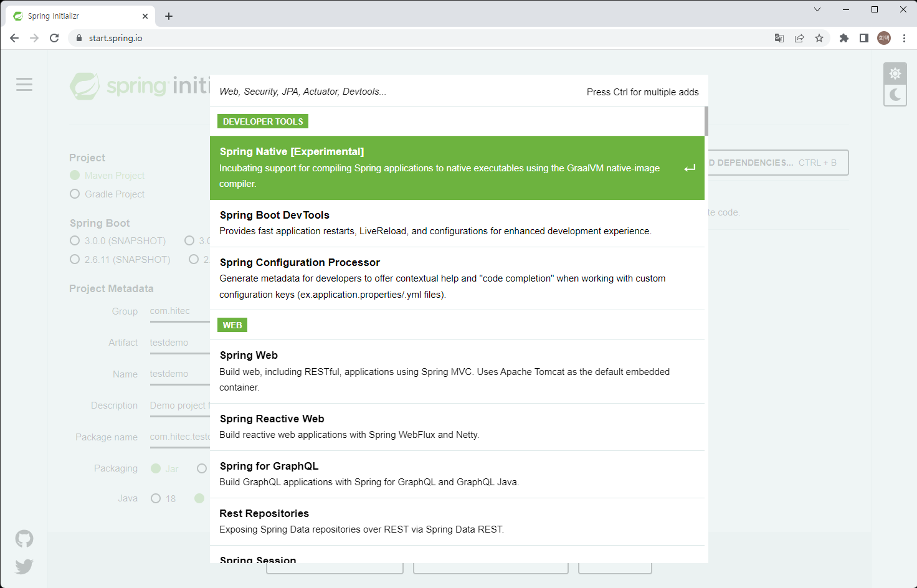Click the browser forward arrow
Screen dimensions: 917x588
[x=34, y=38]
